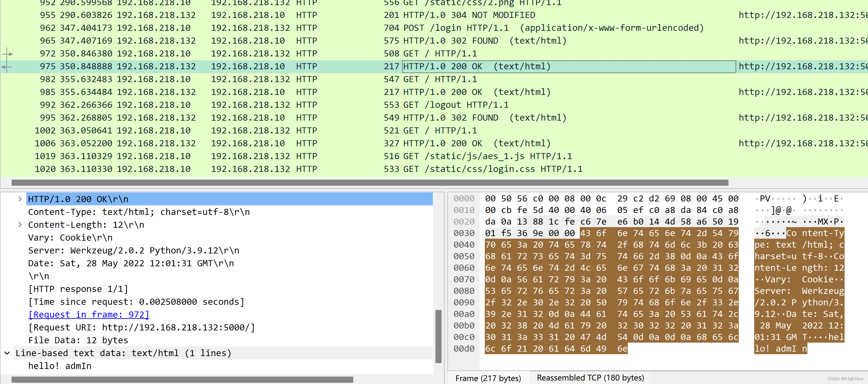868x384 pixels.
Task: Select the Vary: Cookie header line
Action: [70, 238]
